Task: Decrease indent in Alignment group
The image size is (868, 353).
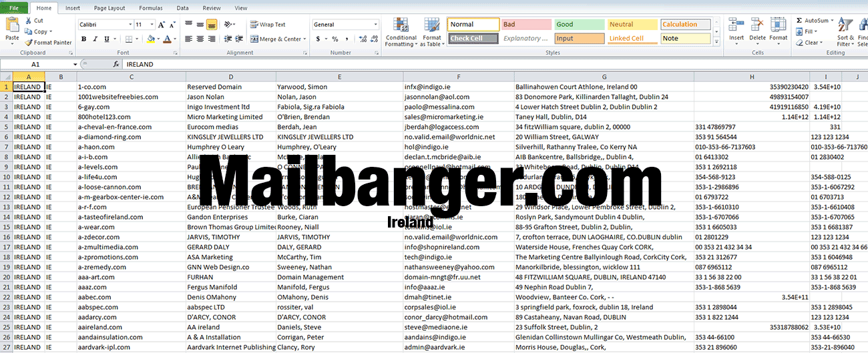Action: click(229, 39)
